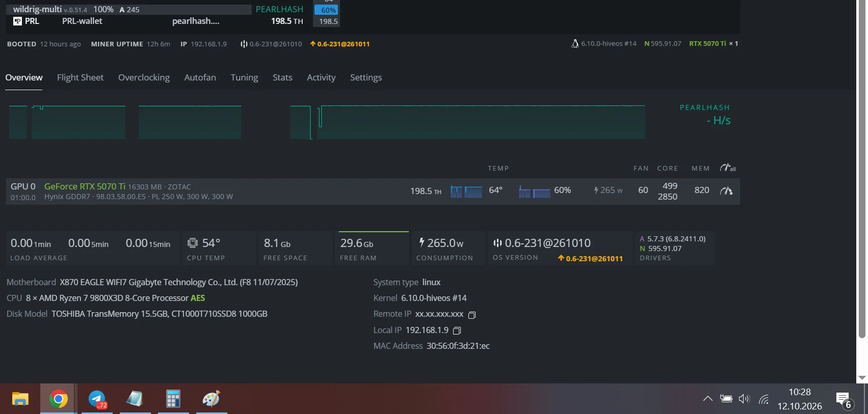Click the GPU 0 fan speed mini chart
This screenshot has width=868, height=414.
click(534, 191)
